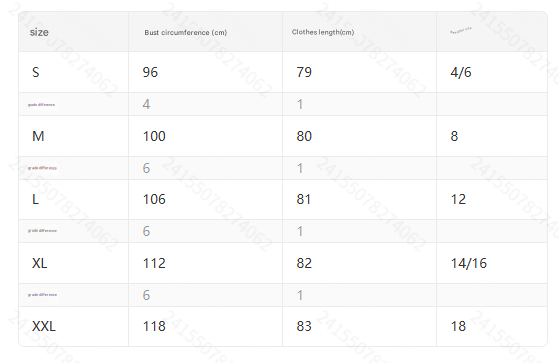Select the 4/6 size cell
The width and height of the screenshot is (559, 363).
click(461, 72)
